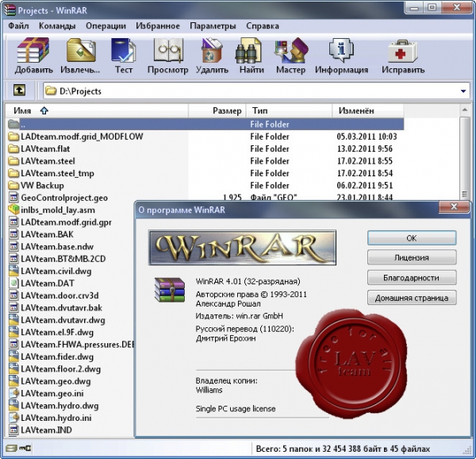Sort files by the Тип column

click(289, 110)
